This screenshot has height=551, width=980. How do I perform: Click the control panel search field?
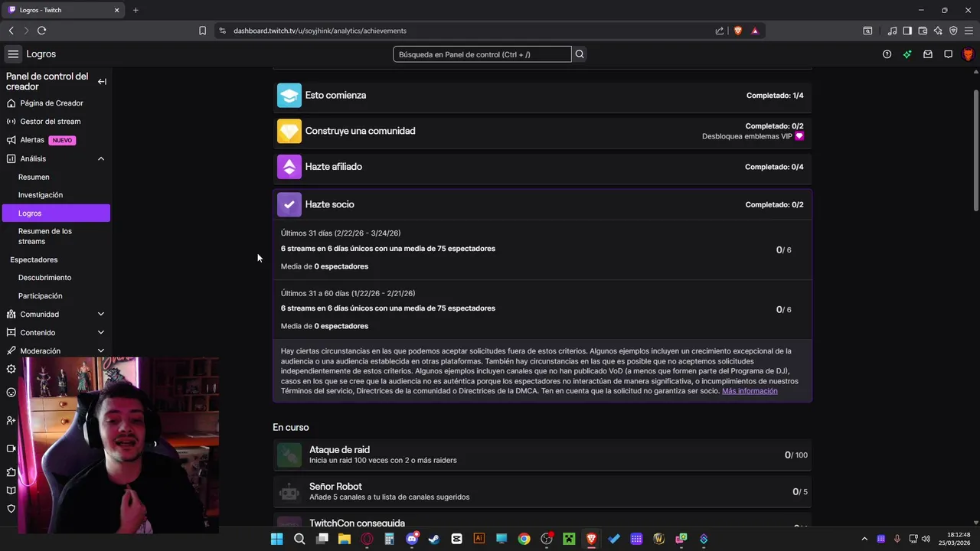pos(482,54)
